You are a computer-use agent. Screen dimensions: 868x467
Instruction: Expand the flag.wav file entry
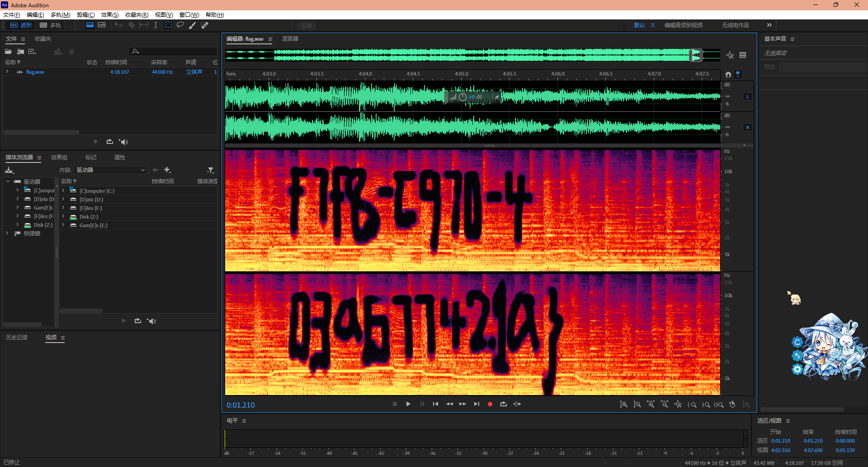click(x=7, y=72)
